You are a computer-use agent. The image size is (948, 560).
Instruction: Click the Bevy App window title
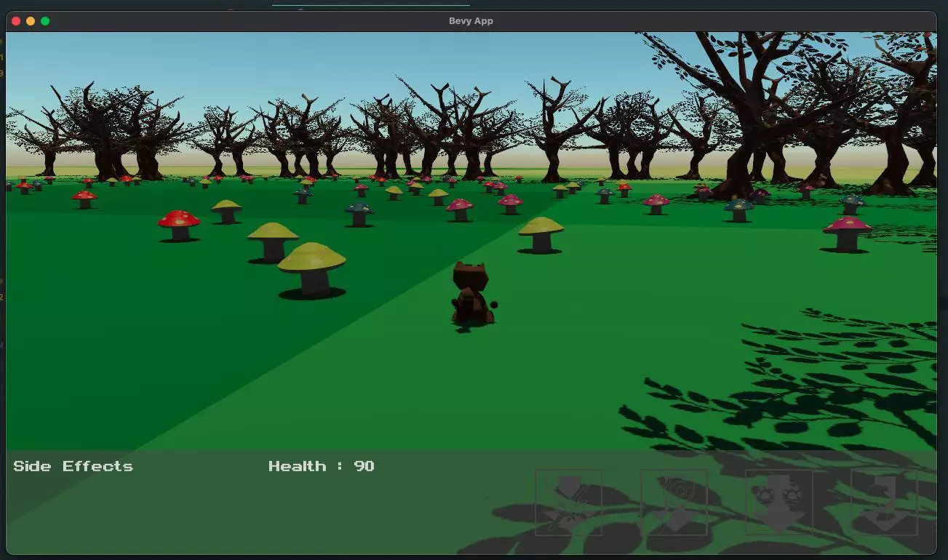click(x=471, y=21)
